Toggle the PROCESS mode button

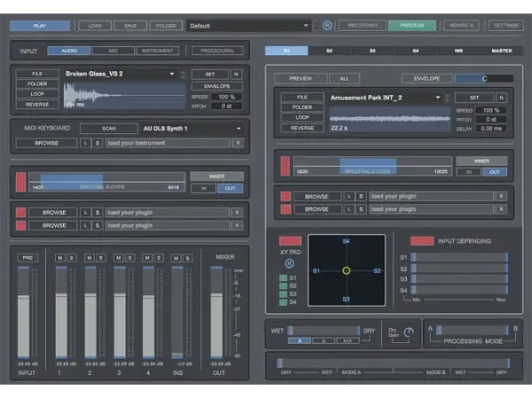pos(412,26)
